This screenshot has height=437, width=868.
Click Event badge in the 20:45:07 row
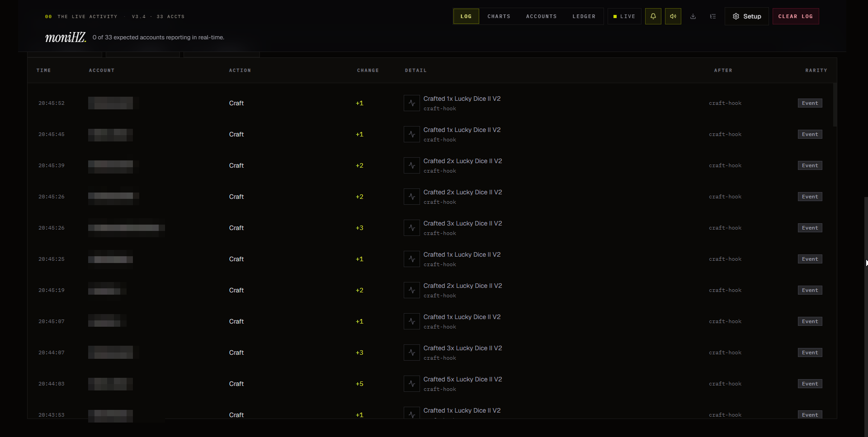coord(810,321)
